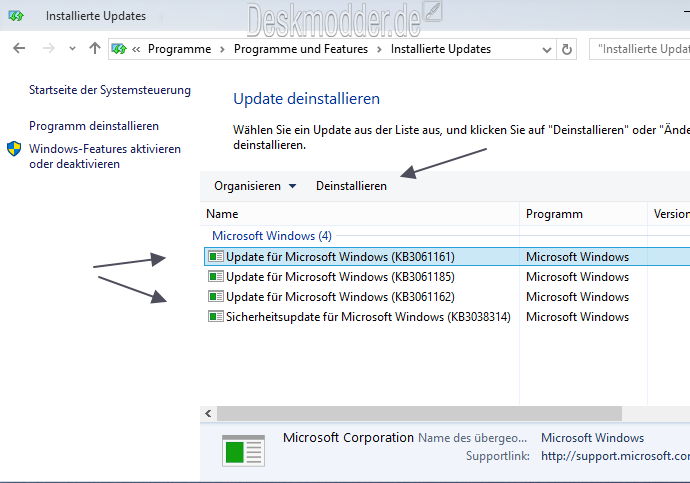
Task: Open Startseite der Systemsteuerung link
Action: click(x=110, y=90)
